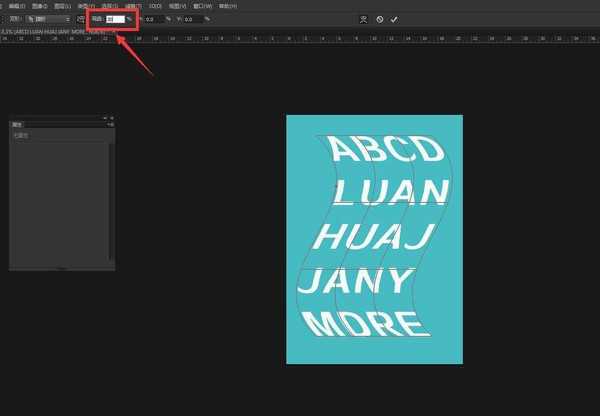This screenshot has height=416, width=600.
Task: Cancel the transform using the circle-slash icon
Action: click(380, 19)
